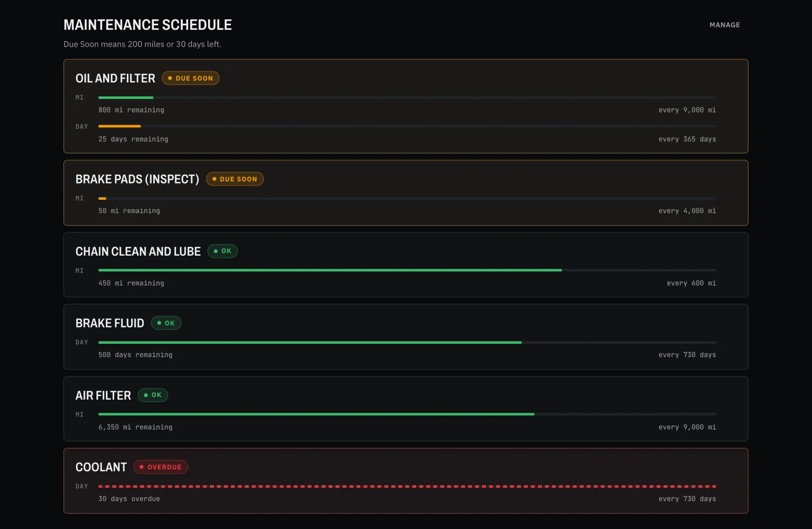
Task: Click the Maintenance Schedule page title
Action: [x=148, y=25]
